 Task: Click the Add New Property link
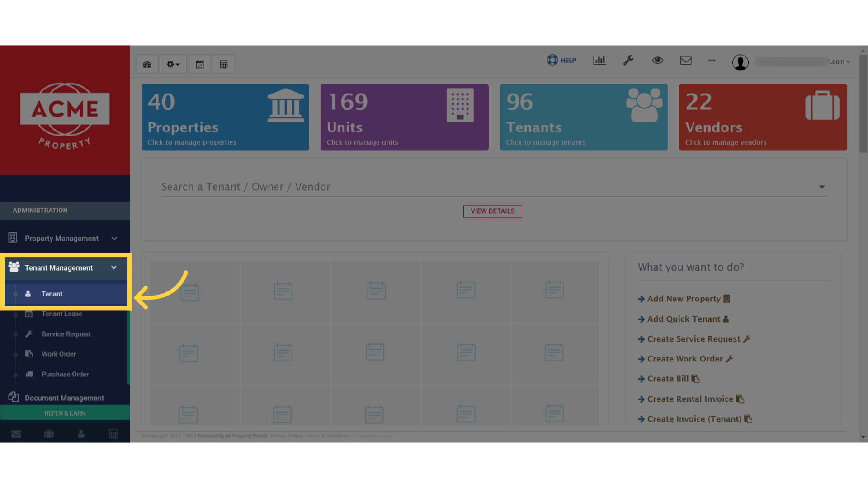(684, 299)
